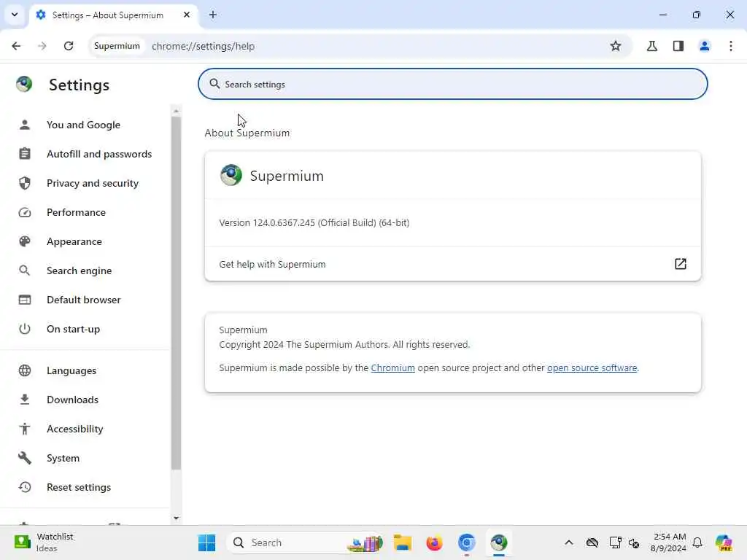Click the Supermium logo next to Settings title

coord(24,85)
